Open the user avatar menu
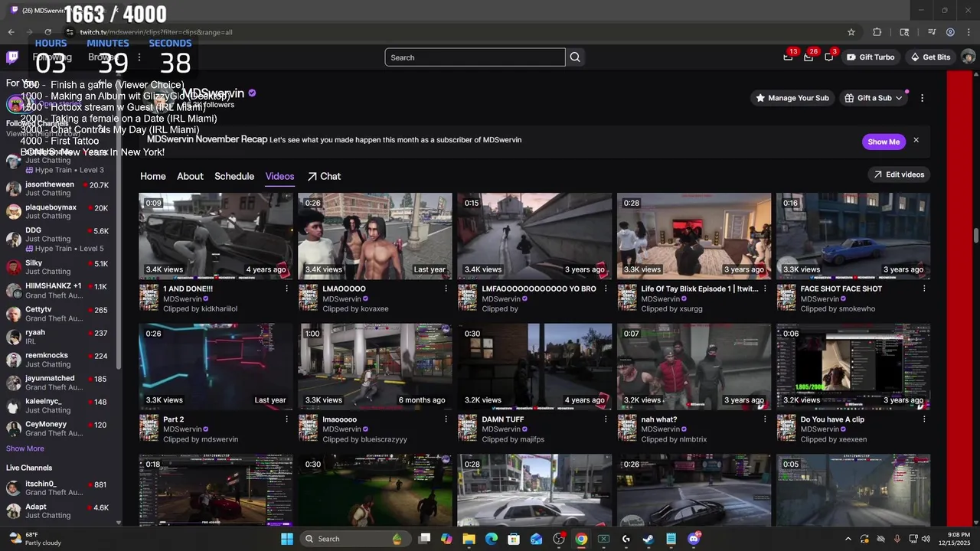 (968, 57)
